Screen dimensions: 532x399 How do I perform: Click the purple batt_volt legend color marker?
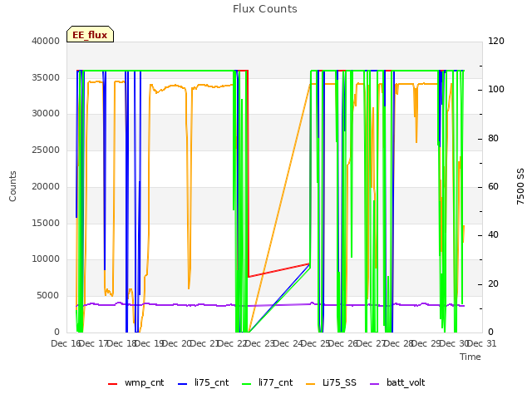coord(374,384)
